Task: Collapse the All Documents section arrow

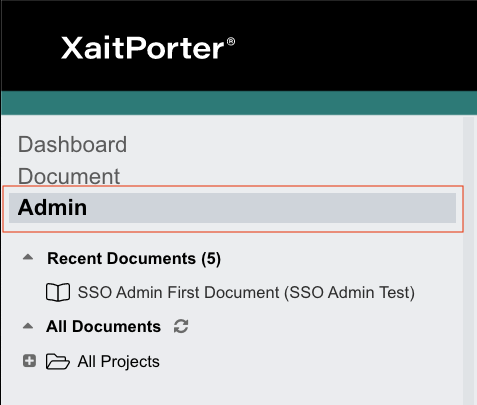Action: tap(28, 326)
